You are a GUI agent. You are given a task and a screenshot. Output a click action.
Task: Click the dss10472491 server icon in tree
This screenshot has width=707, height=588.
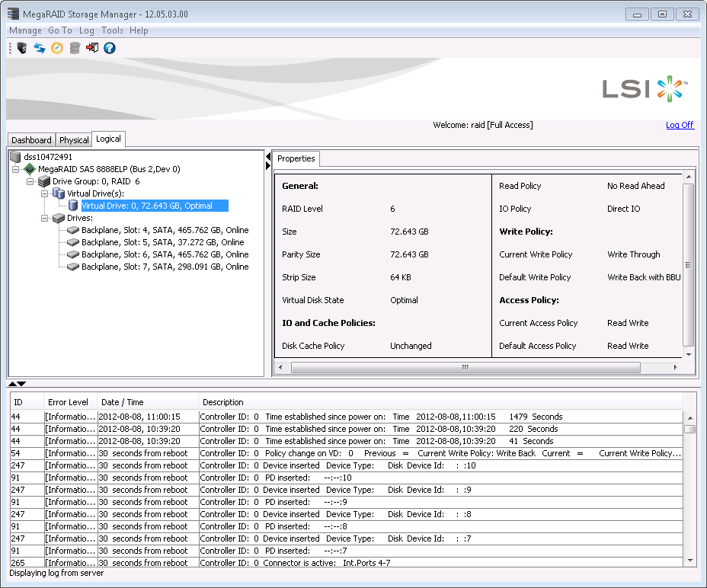pyautogui.click(x=15, y=157)
